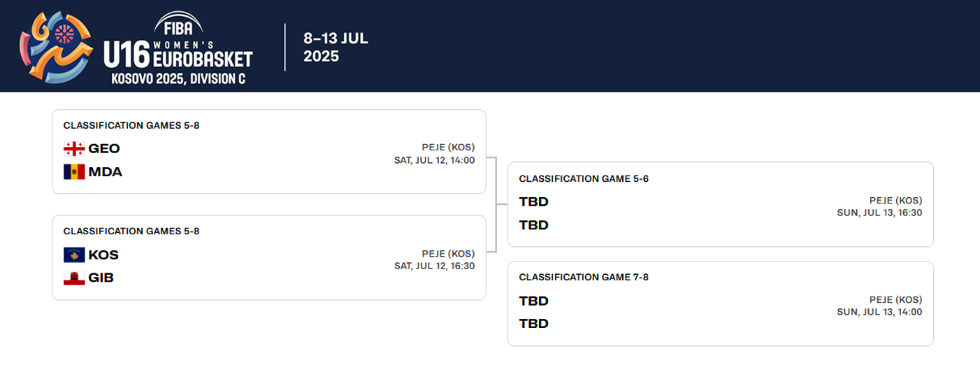This screenshot has width=980, height=365.
Task: Click the second TBD team in Game 7-8
Action: 534,324
